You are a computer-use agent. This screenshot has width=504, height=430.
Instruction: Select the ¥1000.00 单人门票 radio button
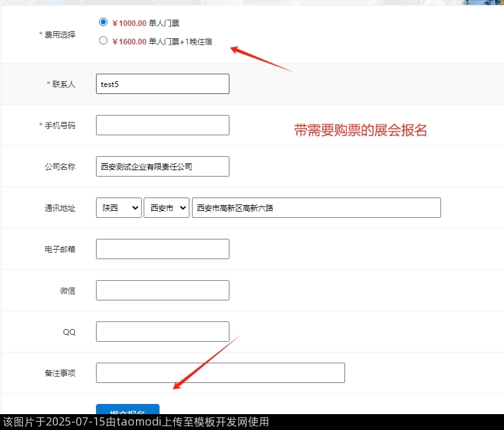tap(104, 22)
